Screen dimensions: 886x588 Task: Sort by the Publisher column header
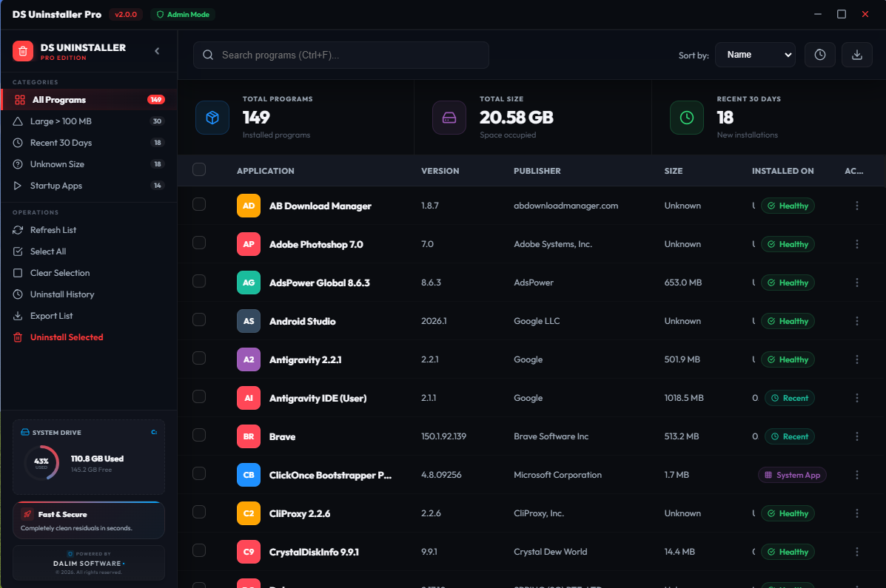[537, 171]
